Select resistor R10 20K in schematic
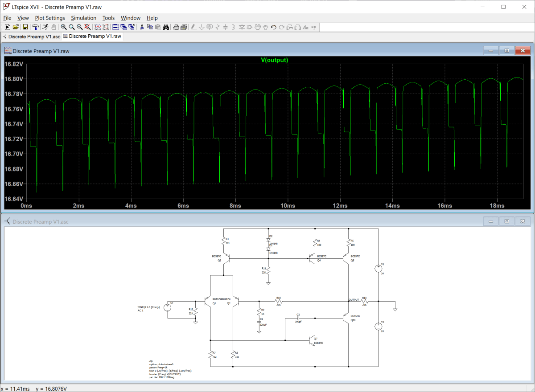The width and height of the screenshot is (535, 392). click(279, 301)
